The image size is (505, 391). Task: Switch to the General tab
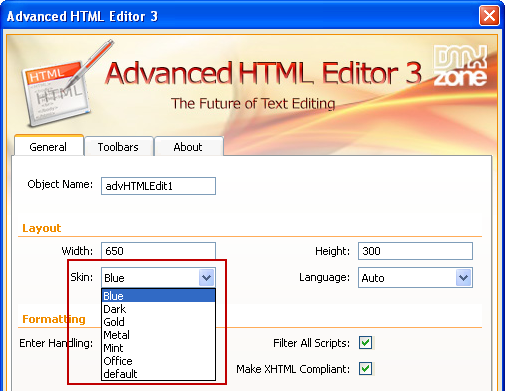[x=48, y=147]
